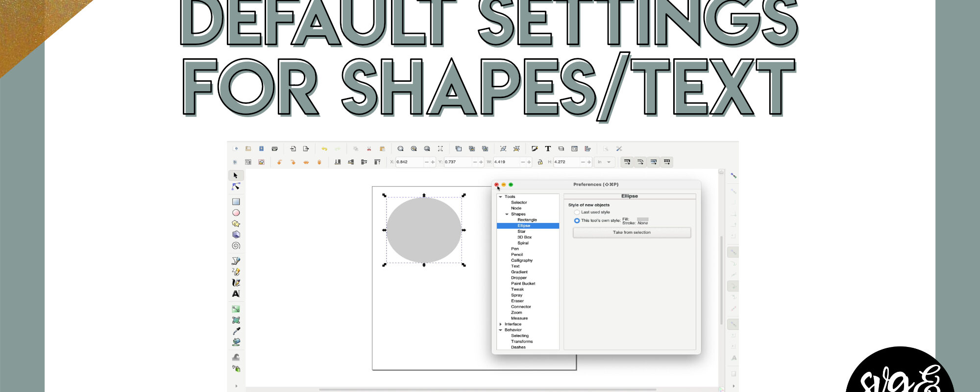Screen dimensions: 980x392
Task: Select the Ellipse tool in toolbox
Action: pyautogui.click(x=236, y=213)
